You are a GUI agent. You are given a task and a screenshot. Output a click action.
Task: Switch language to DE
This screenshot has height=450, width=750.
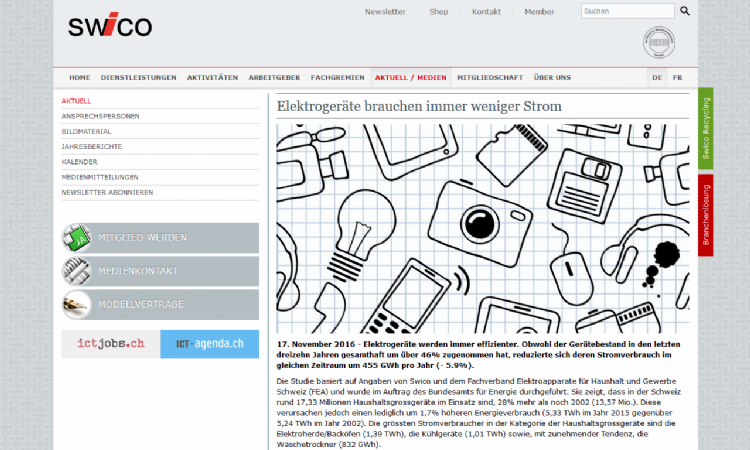[x=657, y=77]
